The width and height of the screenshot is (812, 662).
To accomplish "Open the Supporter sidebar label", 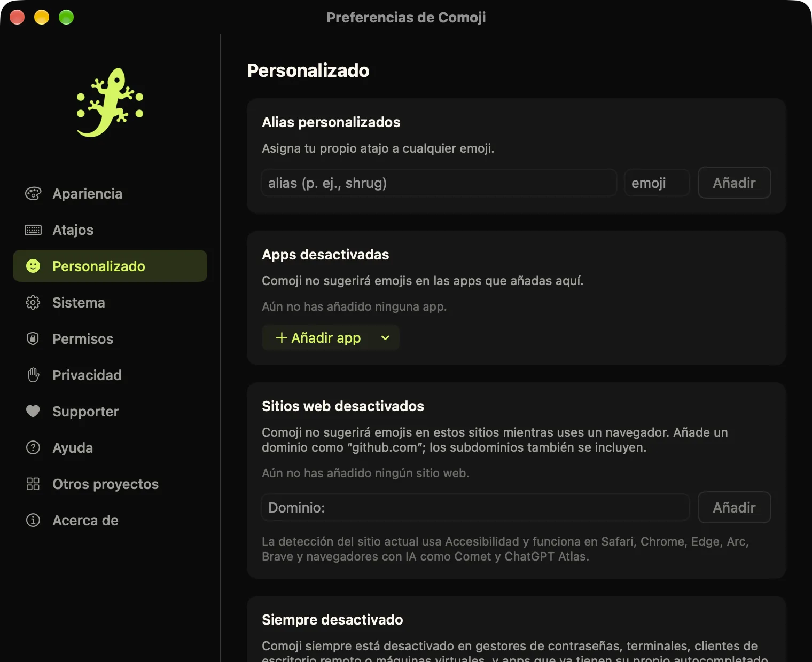I will point(85,412).
